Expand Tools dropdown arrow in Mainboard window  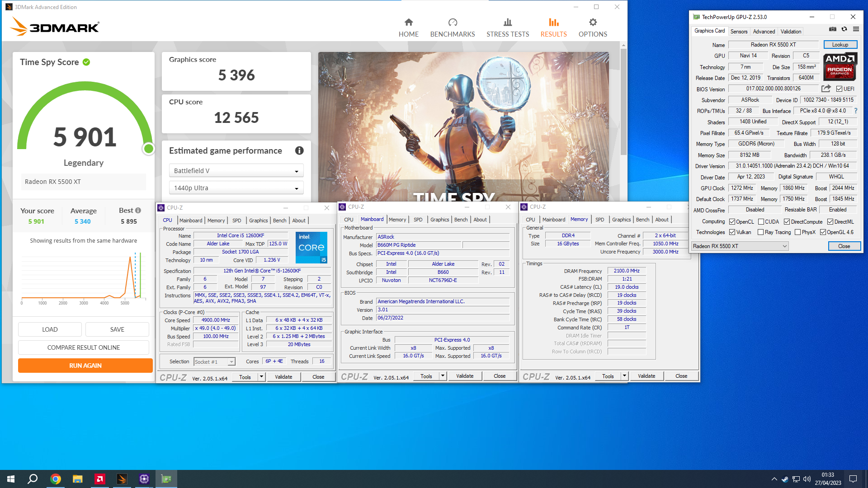tap(443, 376)
